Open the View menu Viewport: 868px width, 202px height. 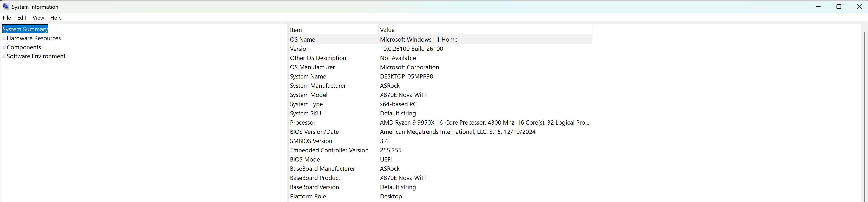pos(38,18)
